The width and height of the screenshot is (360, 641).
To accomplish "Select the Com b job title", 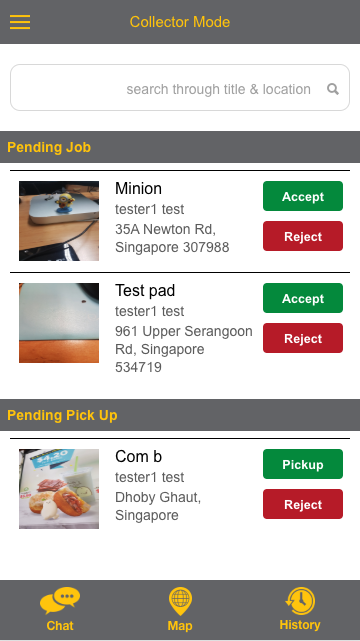I will (x=138, y=457).
